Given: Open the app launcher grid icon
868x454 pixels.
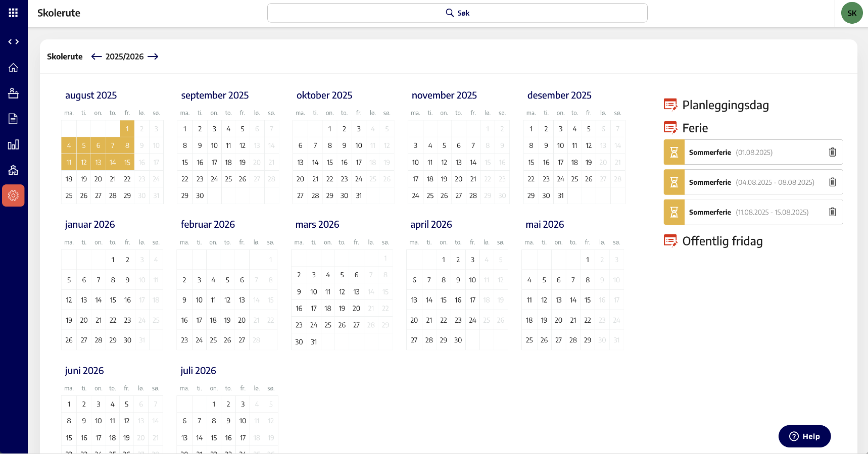Looking at the screenshot, I should pos(13,13).
